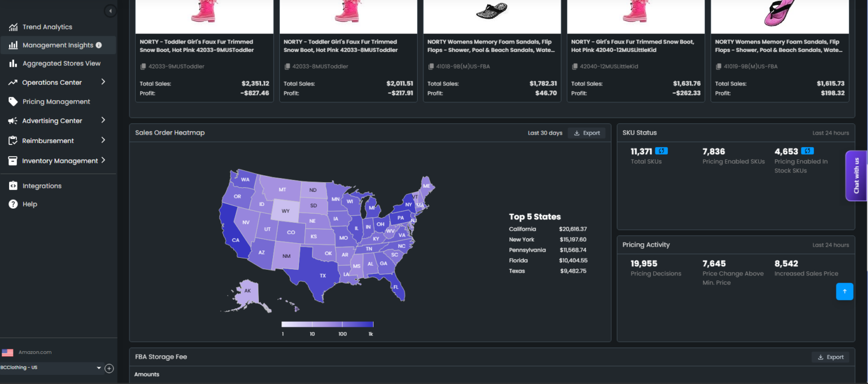Toggle the lightning badge beside Pricing Enabled In Stock
The width and height of the screenshot is (868, 384).
[x=807, y=151]
